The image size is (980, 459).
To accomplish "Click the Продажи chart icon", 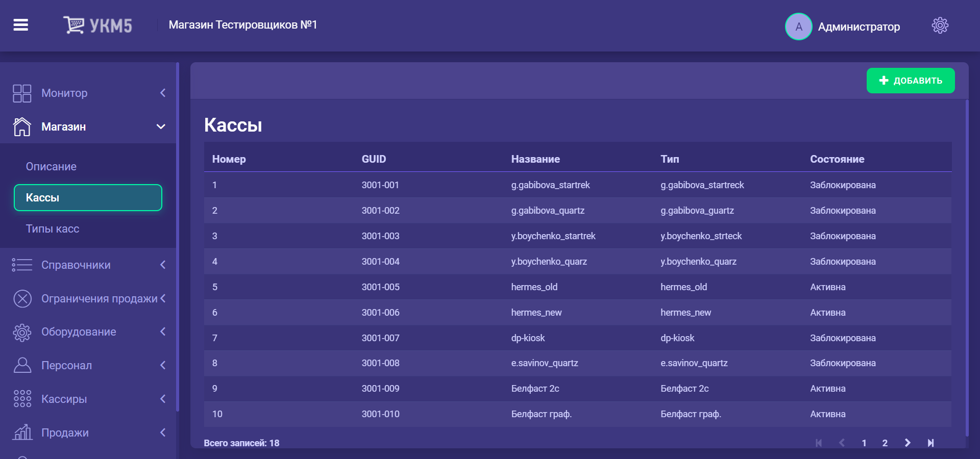I will pyautogui.click(x=22, y=432).
